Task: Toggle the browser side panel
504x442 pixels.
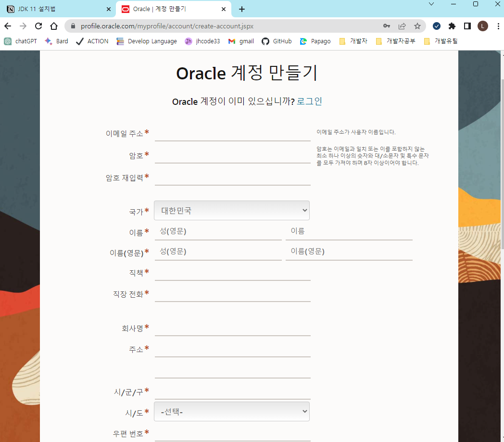Action: click(467, 26)
